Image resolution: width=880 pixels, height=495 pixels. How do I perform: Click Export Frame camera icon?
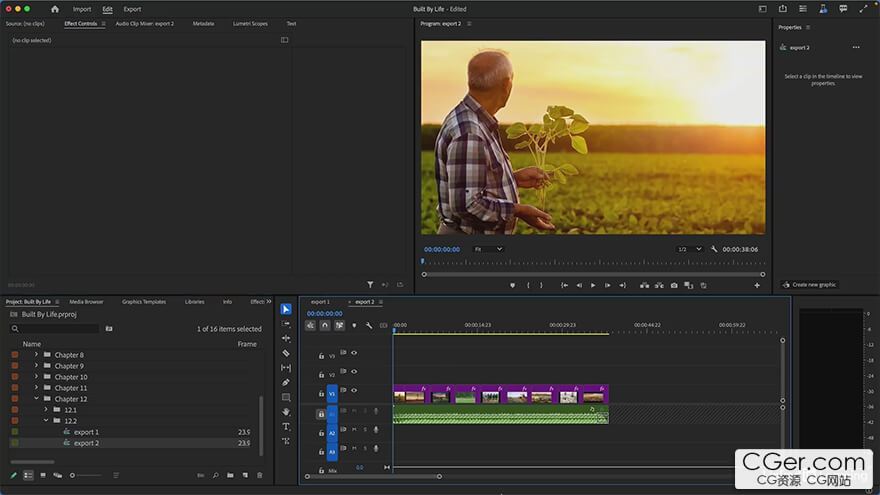point(674,285)
